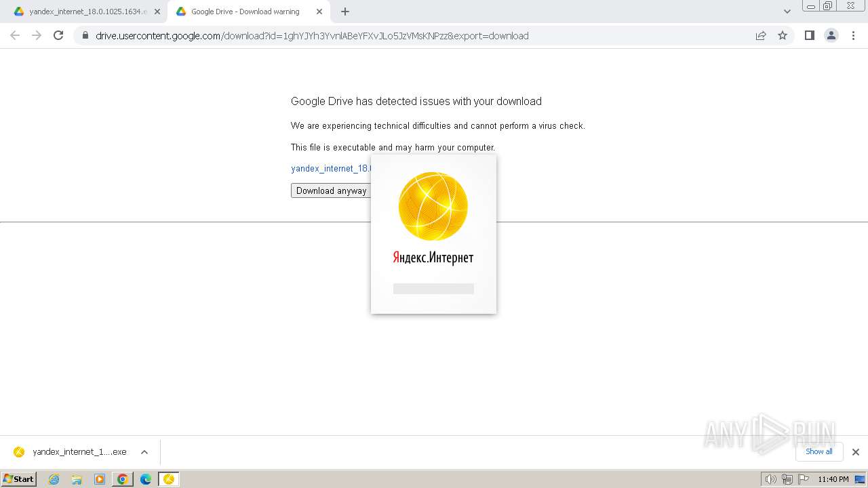Reload the current page
The width and height of the screenshot is (868, 488).
pos(58,35)
